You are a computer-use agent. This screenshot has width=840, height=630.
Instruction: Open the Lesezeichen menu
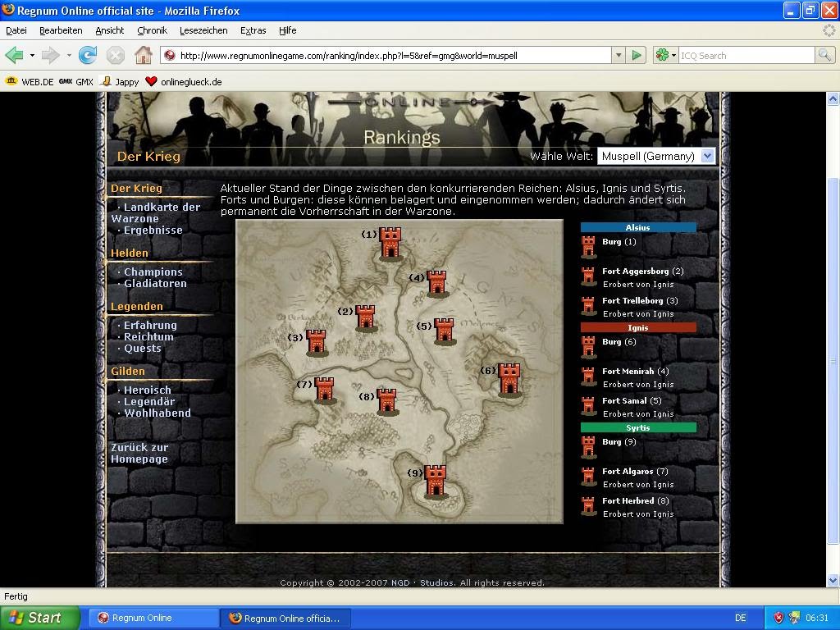pyautogui.click(x=203, y=30)
